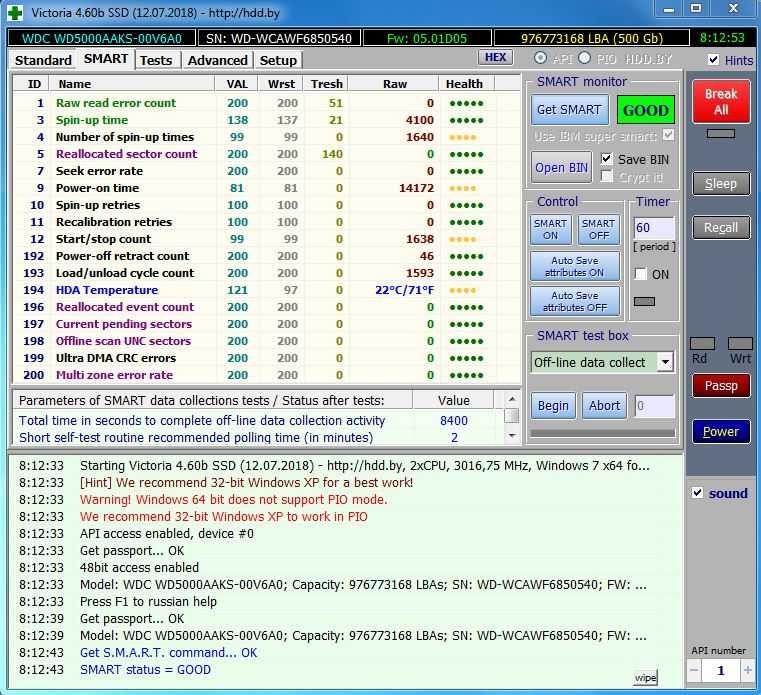Image resolution: width=761 pixels, height=695 pixels.
Task: Click the small wipe log button
Action: [645, 678]
